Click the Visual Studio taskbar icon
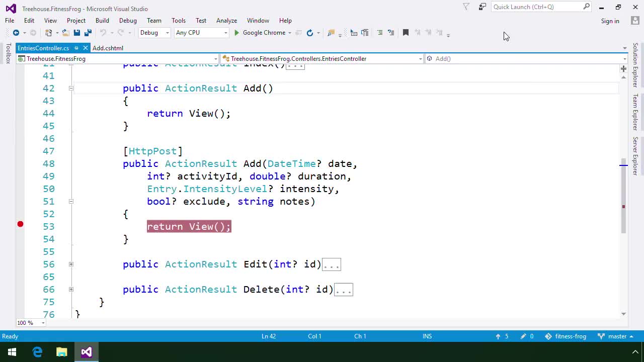The image size is (644, 362). click(x=86, y=352)
